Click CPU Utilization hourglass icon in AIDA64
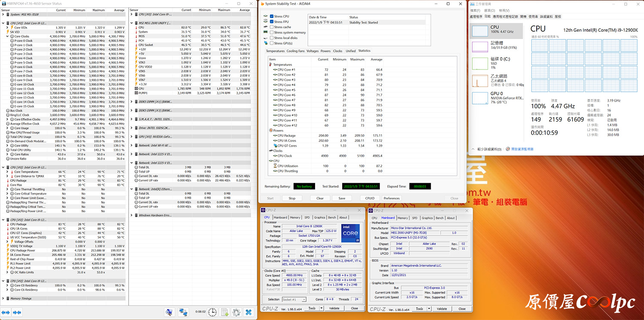Image resolution: width=644 pixels, height=320 pixels. pyautogui.click(x=275, y=166)
